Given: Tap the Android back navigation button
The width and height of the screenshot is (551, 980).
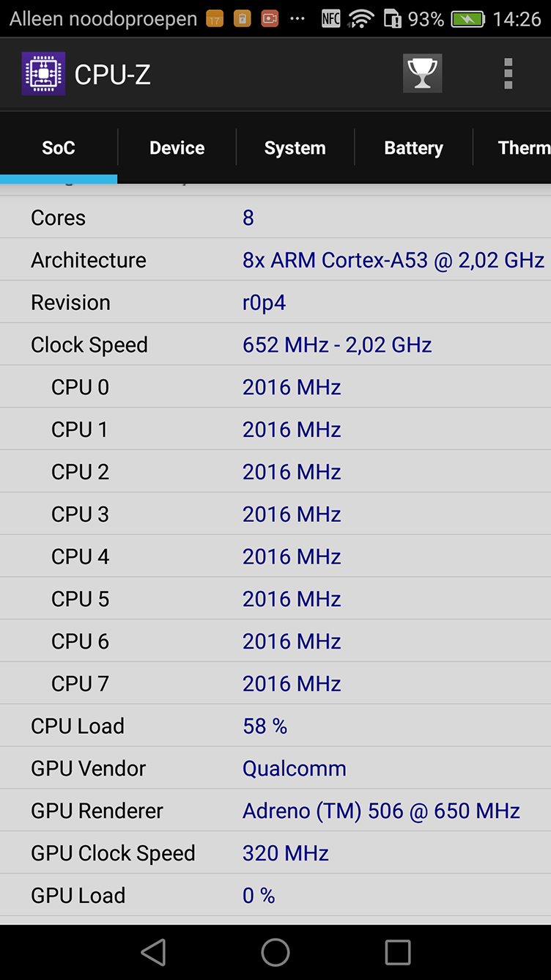Looking at the screenshot, I should click(x=153, y=952).
